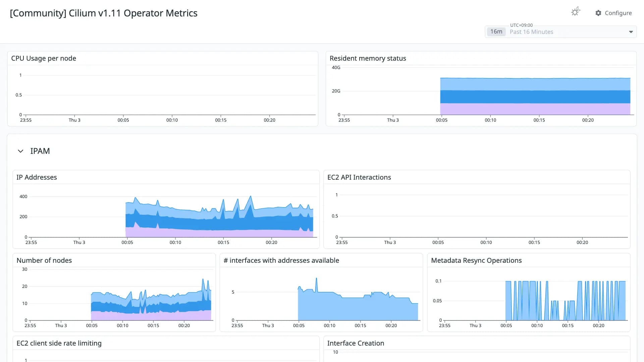Click the Resident memory stacked area chart
This screenshot has width=644, height=362.
click(x=535, y=96)
